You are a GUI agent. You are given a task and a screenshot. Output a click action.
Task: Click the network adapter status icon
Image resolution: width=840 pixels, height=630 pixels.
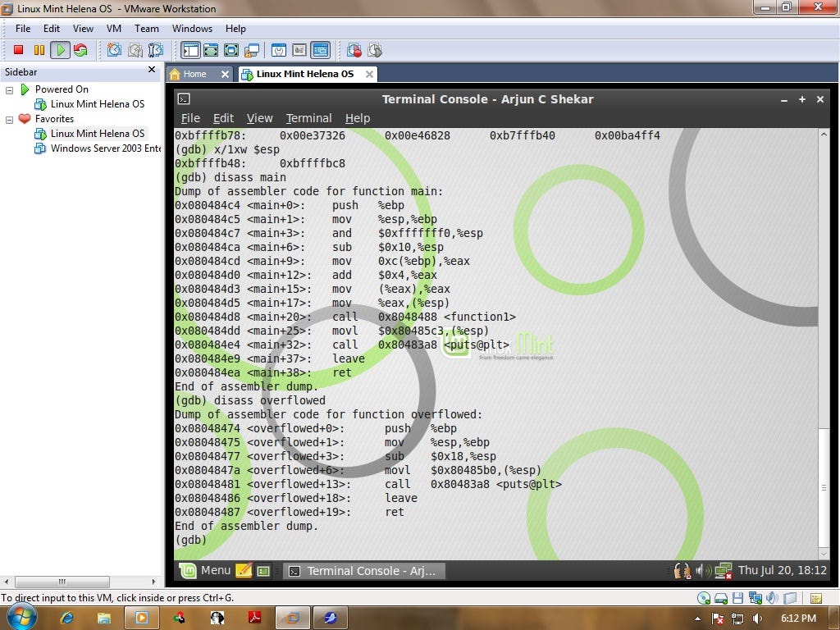pos(756,597)
